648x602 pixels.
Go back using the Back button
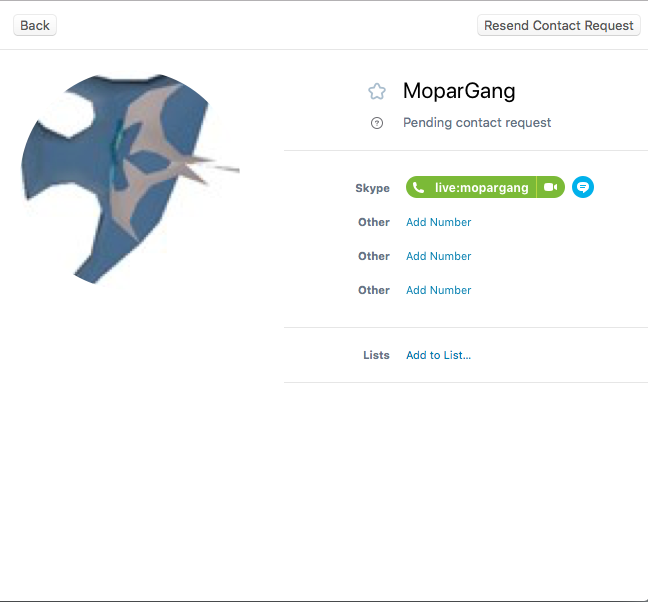click(x=35, y=25)
